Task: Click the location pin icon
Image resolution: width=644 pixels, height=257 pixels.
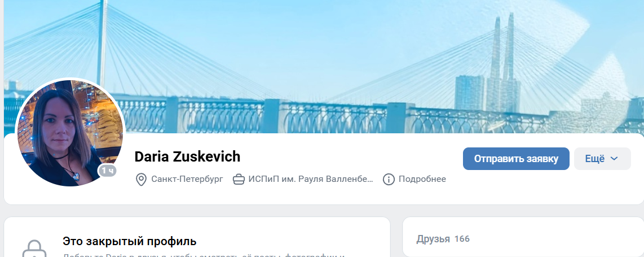Action: [141, 180]
